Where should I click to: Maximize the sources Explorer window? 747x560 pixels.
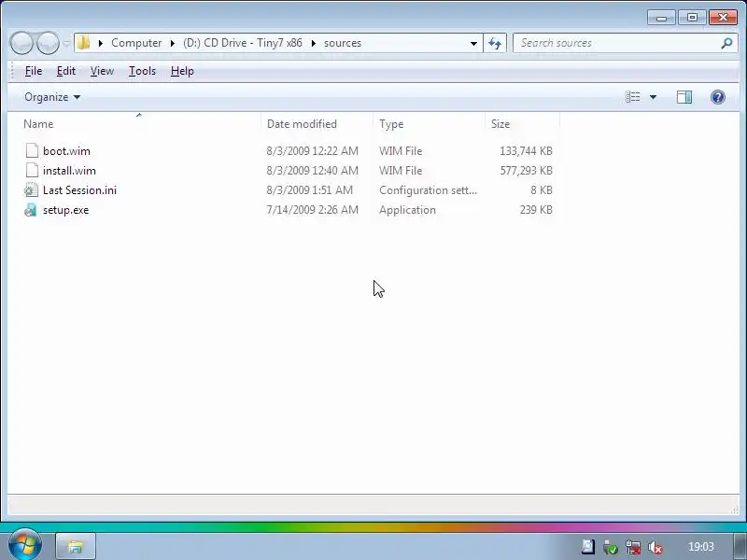692,18
